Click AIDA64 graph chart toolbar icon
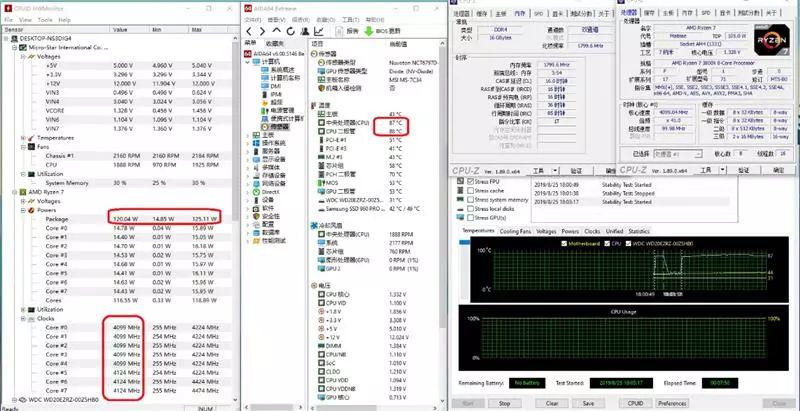The image size is (800, 411). click(x=319, y=31)
